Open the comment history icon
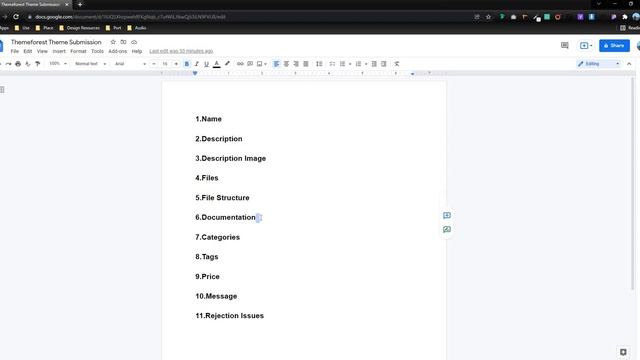640x360 pixels. 564,45
